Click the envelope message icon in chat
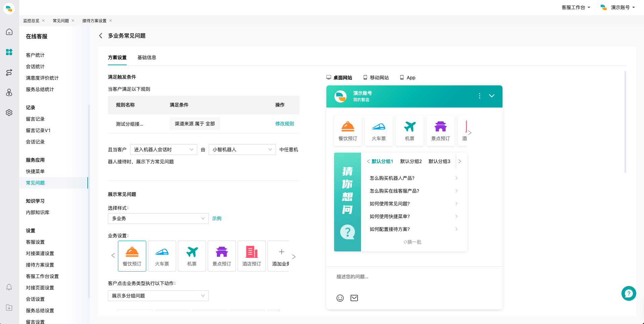Image resolution: width=644 pixels, height=324 pixels. click(354, 298)
